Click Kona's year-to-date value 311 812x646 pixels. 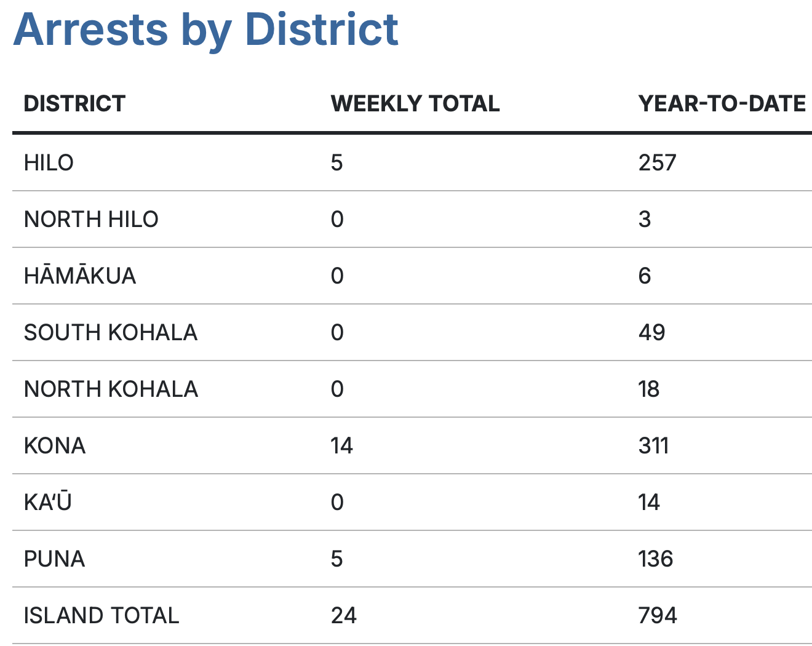(x=653, y=446)
